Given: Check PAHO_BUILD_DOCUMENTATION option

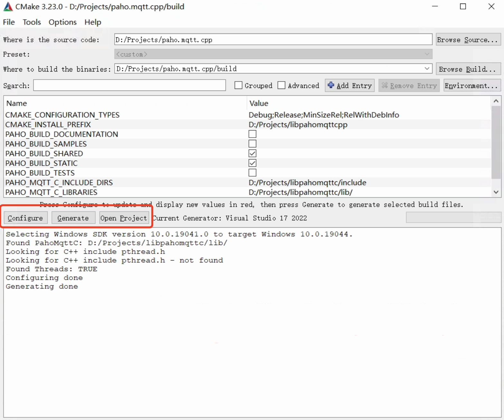Looking at the screenshot, I should coord(253,134).
